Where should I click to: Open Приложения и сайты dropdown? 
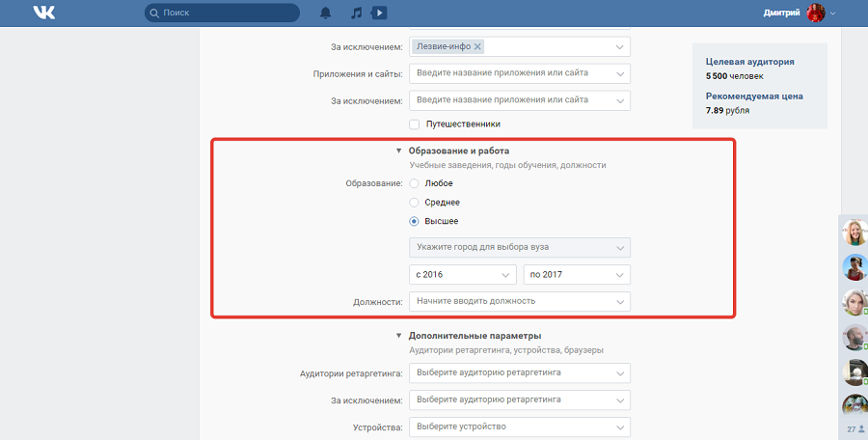pyautogui.click(x=520, y=73)
